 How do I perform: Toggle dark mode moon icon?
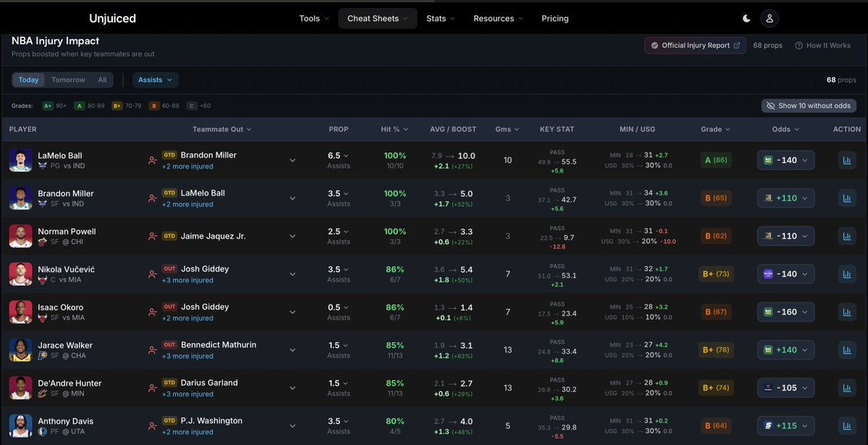pyautogui.click(x=747, y=19)
